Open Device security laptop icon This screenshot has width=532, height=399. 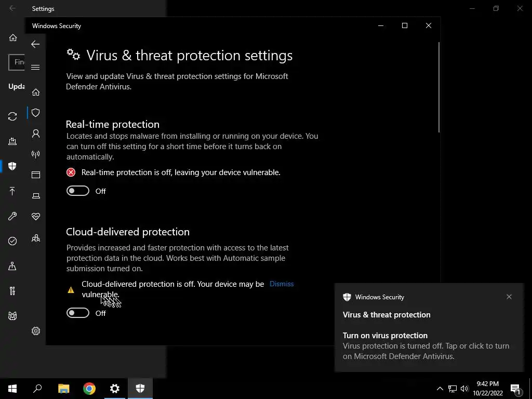pos(36,196)
